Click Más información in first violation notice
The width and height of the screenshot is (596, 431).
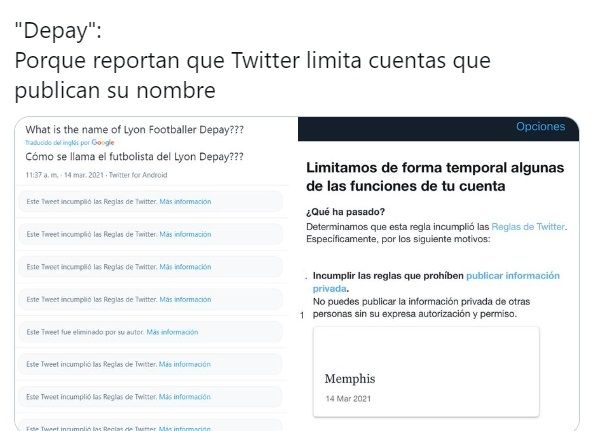point(185,201)
